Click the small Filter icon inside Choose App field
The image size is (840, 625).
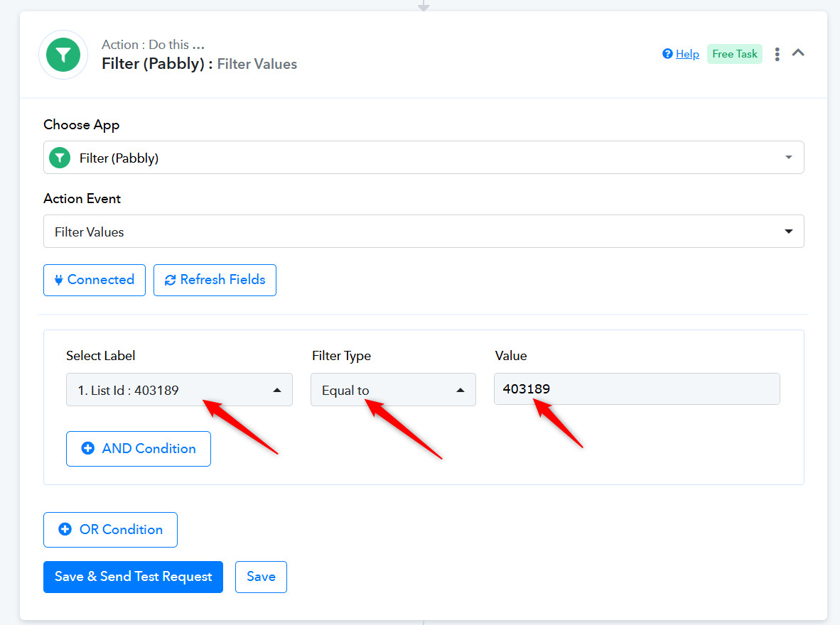coord(60,158)
